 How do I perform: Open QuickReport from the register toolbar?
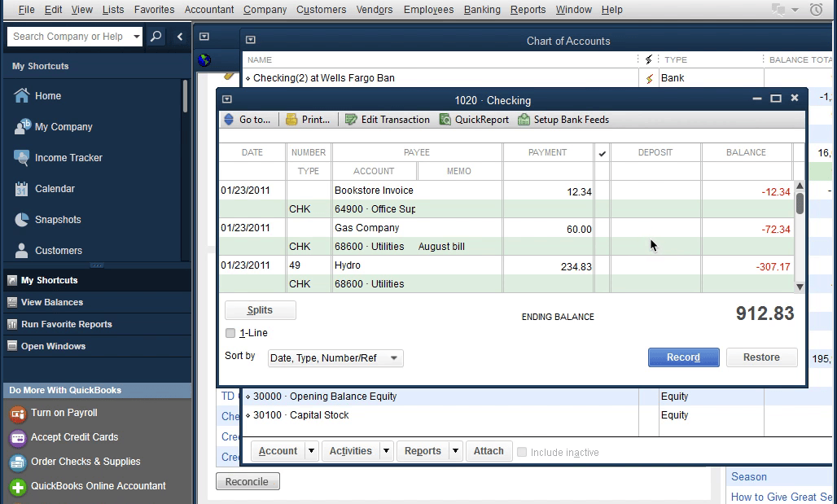[x=474, y=120]
